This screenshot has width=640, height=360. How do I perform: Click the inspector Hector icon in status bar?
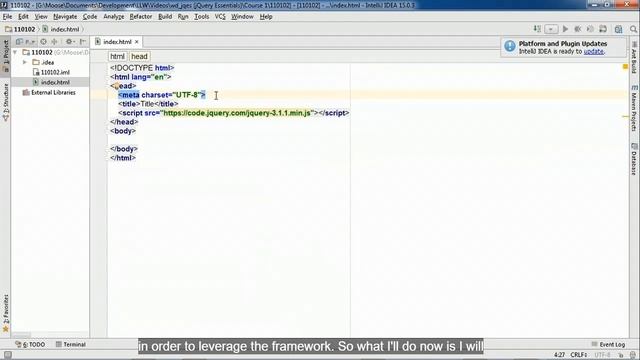click(x=633, y=355)
